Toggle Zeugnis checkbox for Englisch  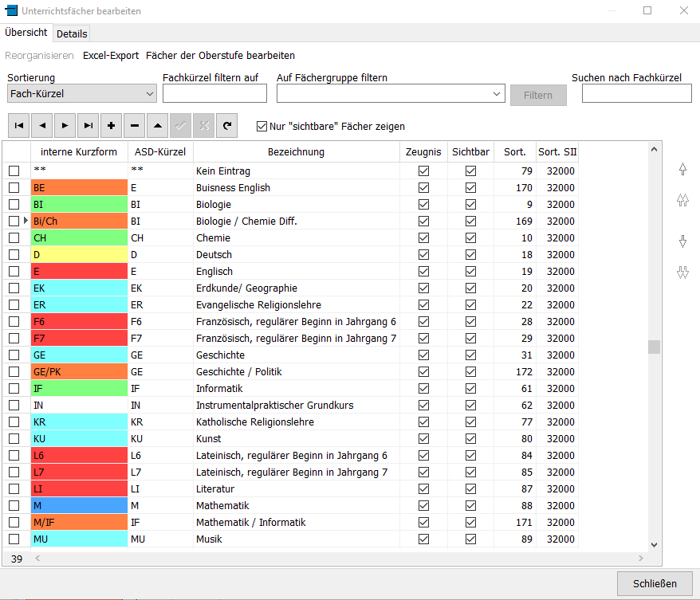(x=423, y=271)
